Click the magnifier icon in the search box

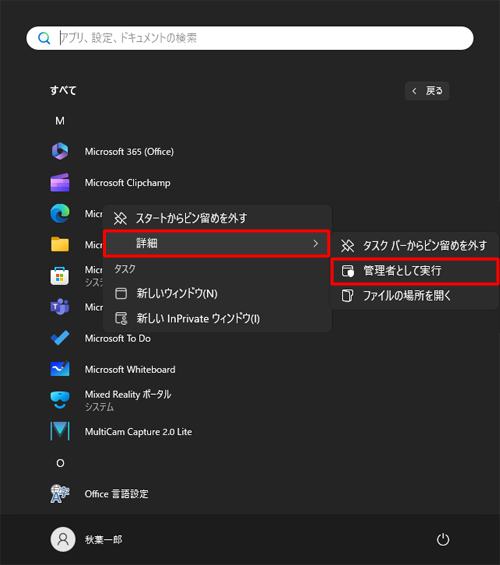pos(44,38)
